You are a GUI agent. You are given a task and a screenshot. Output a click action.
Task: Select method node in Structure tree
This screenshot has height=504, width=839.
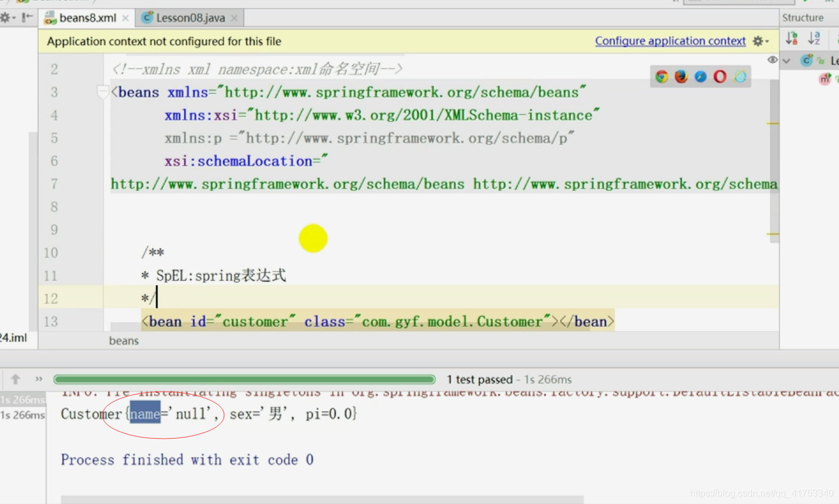(824, 78)
